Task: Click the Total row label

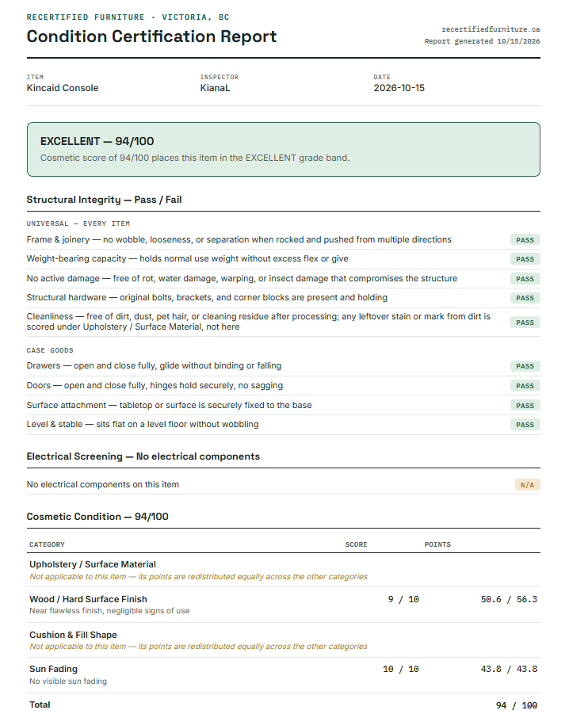Action: click(x=40, y=704)
